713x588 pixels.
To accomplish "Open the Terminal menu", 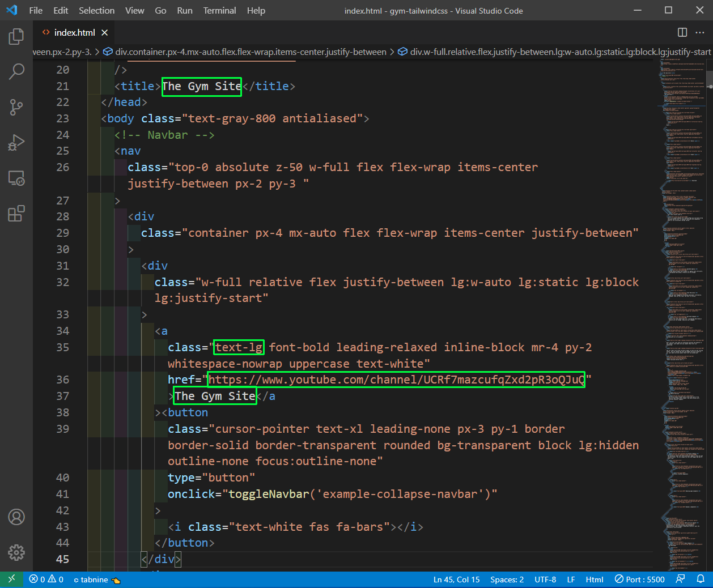I will tap(220, 10).
